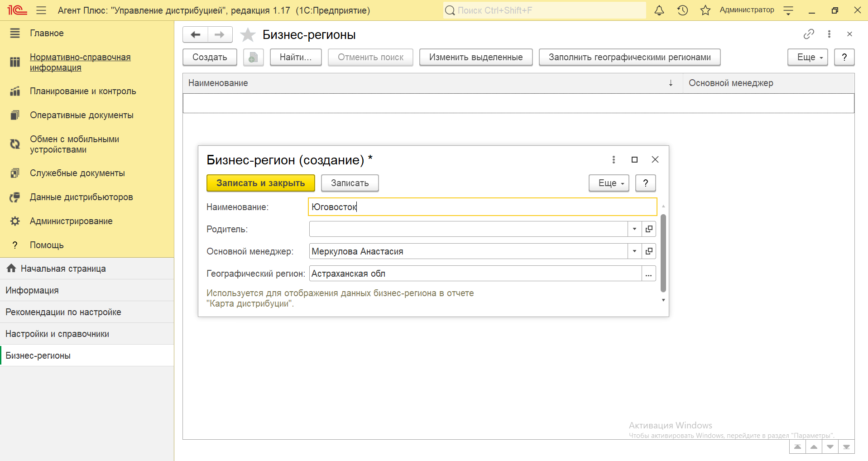Click the dialog's vertical scrollbar
The image size is (868, 461).
tap(663, 253)
